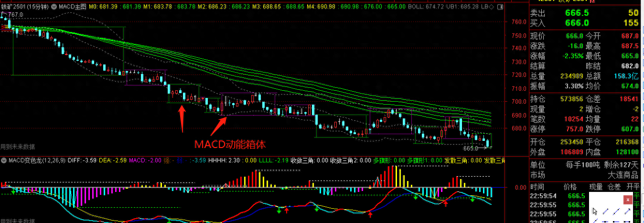
Task: Click the MACD: -2.00 magenta readout
Action: (x=145, y=160)
